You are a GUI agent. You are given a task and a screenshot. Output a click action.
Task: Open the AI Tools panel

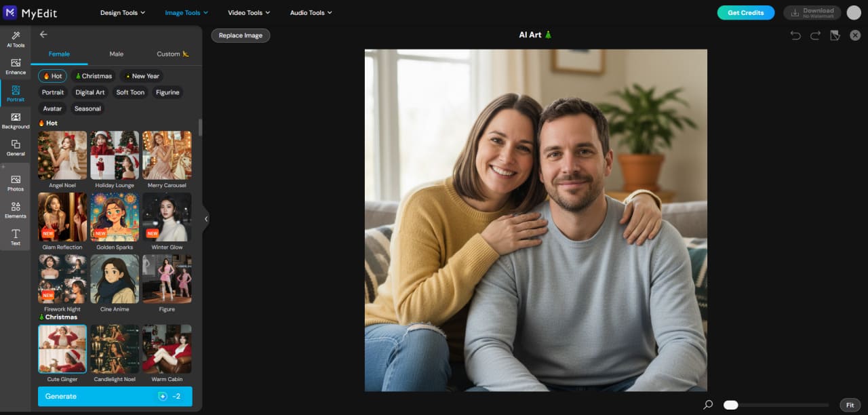click(x=15, y=39)
